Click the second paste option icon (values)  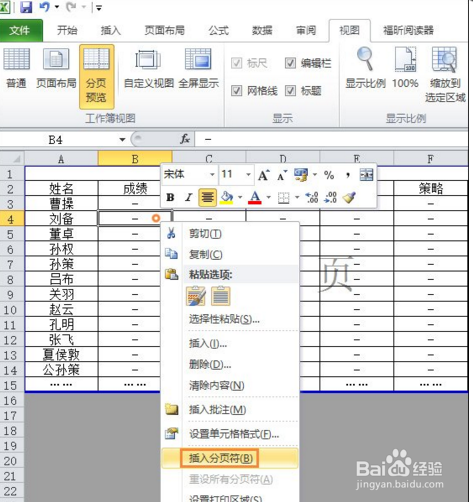coord(220,296)
